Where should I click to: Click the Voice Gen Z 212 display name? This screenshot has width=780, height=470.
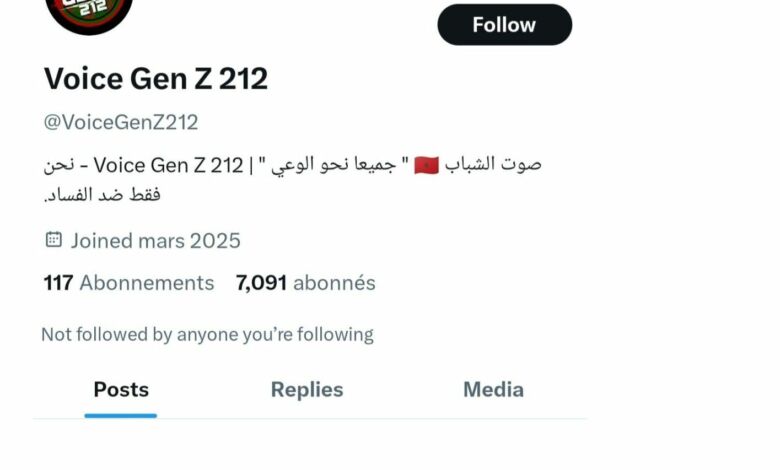(156, 79)
